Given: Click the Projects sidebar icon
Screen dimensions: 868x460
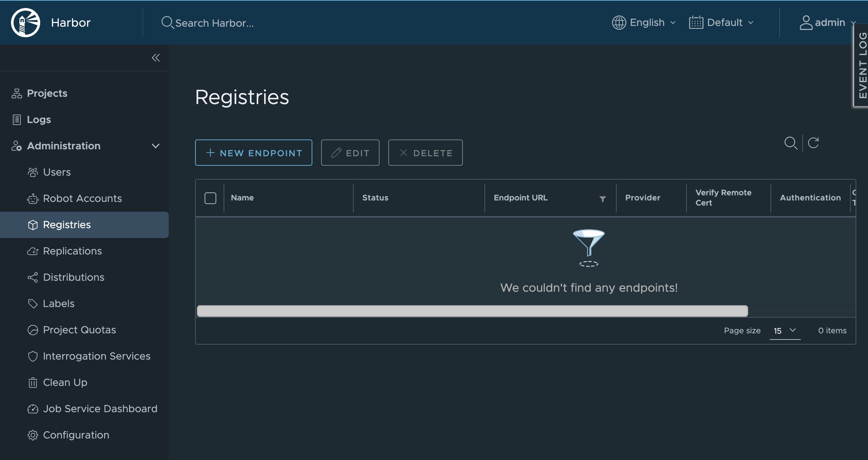Looking at the screenshot, I should click(x=16, y=93).
